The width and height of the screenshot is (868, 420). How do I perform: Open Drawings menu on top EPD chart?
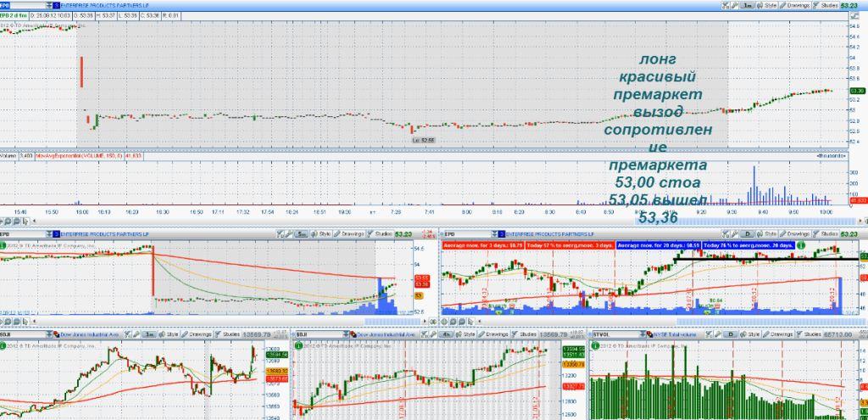point(794,5)
